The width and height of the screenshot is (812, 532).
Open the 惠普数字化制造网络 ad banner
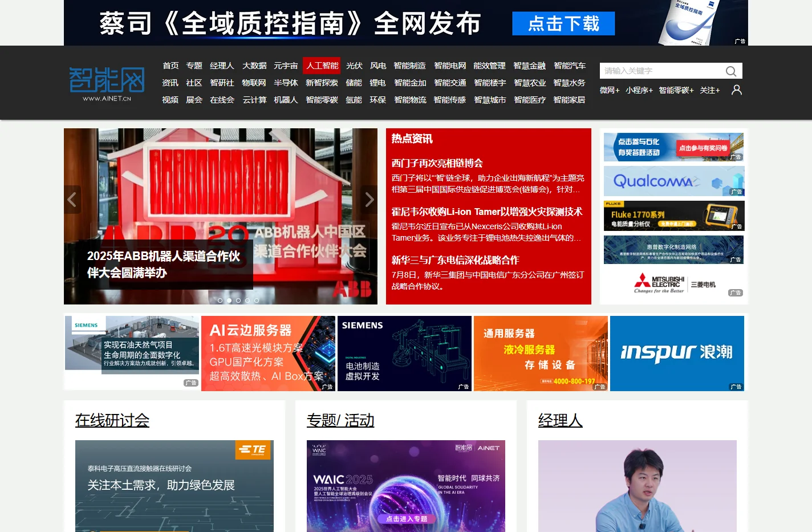click(674, 250)
